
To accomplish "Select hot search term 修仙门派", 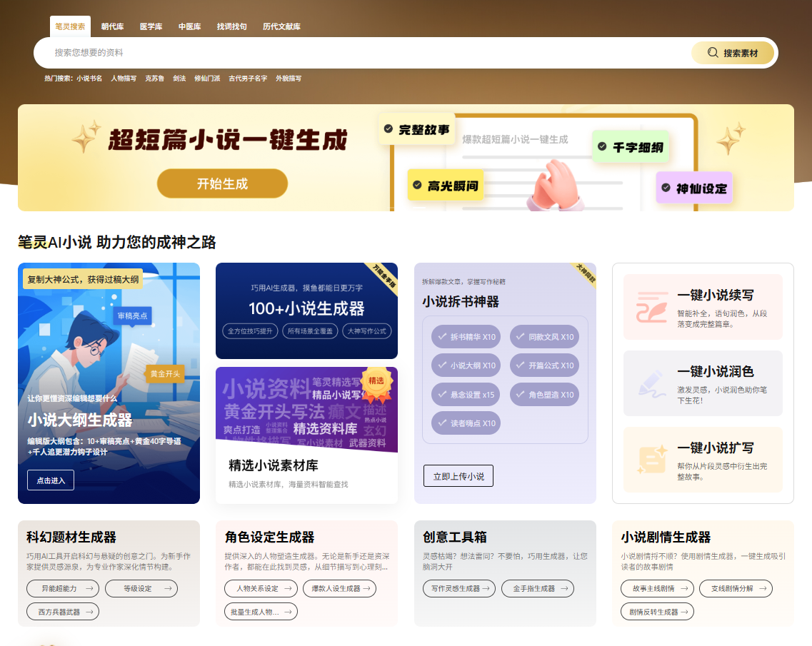I will [x=207, y=79].
